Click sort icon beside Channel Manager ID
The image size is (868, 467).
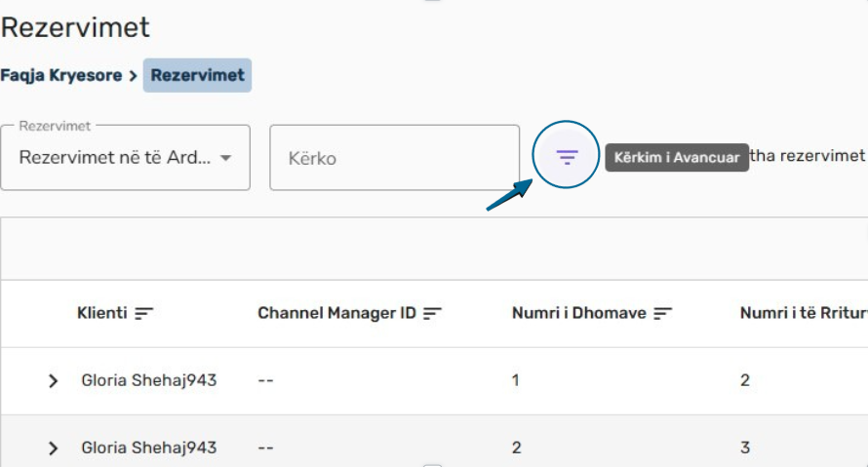(432, 313)
